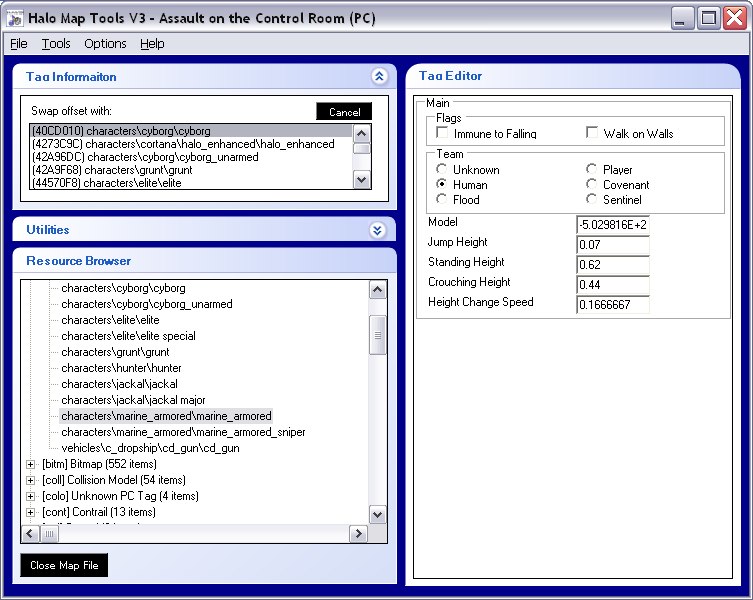Click Resource Browser scroll left arrow
Screen dimensions: 753x600
coord(30,534)
